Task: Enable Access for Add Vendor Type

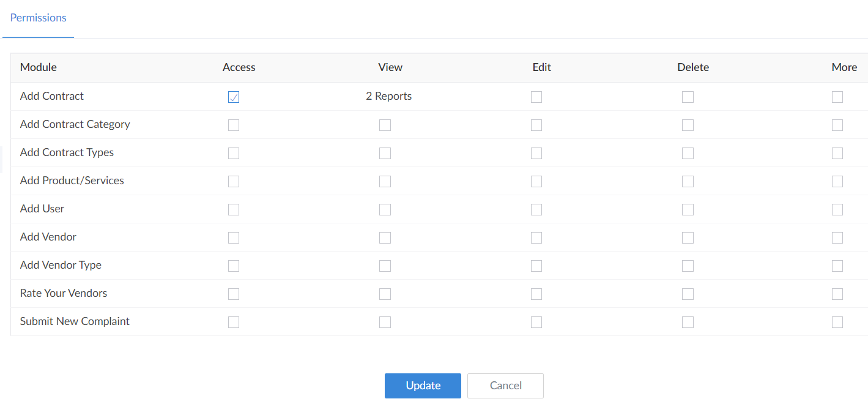Action: click(234, 266)
